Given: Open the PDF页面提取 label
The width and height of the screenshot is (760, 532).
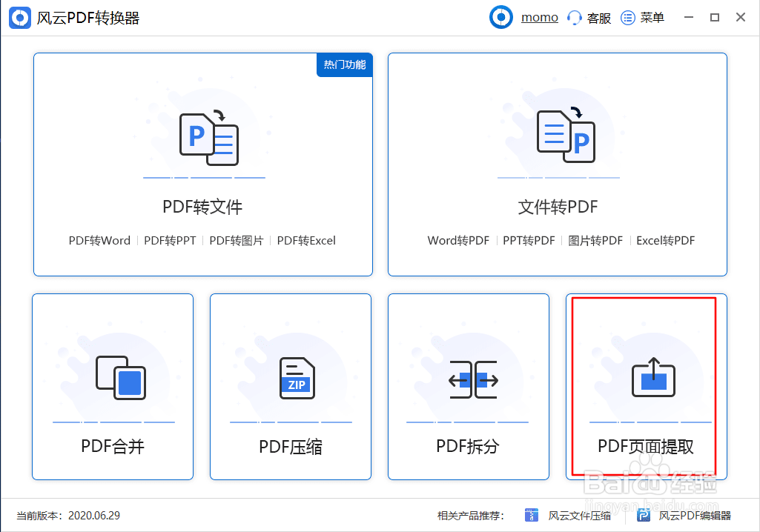Looking at the screenshot, I should point(646,446).
